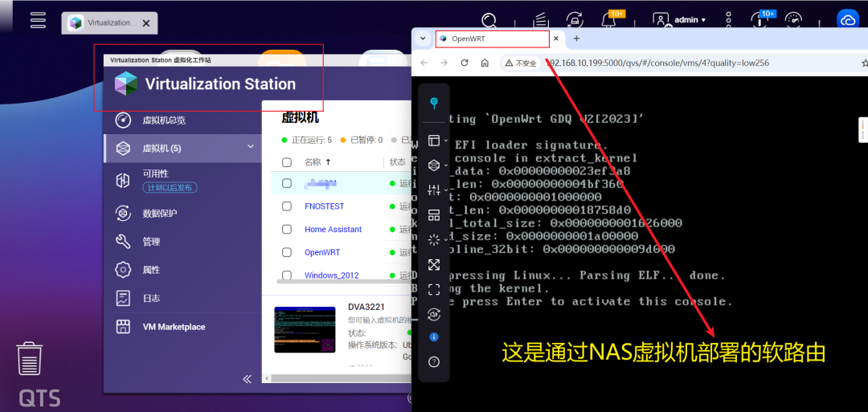Go back using the browser back arrow
Screen dimensions: 868x412
(424, 63)
